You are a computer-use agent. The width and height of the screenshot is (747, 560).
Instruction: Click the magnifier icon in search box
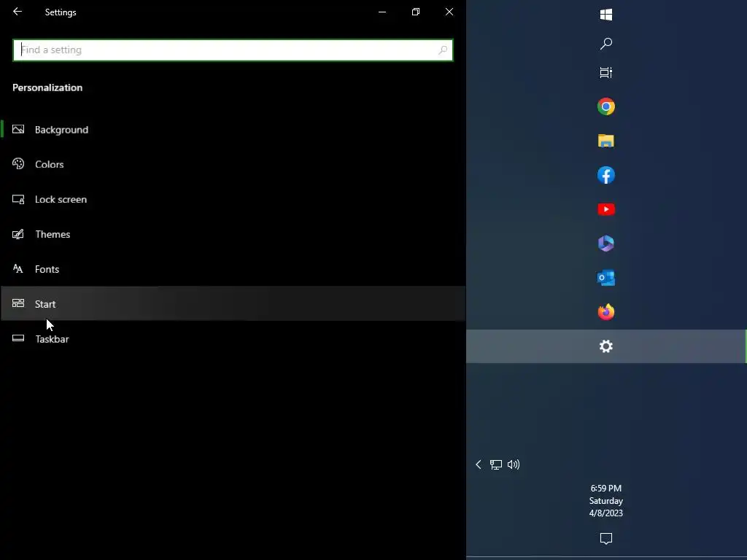pos(443,50)
